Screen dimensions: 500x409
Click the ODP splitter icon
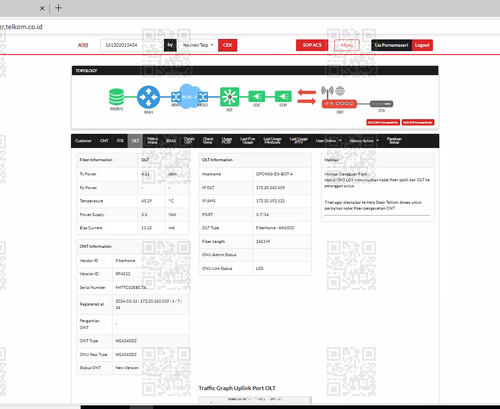(x=283, y=97)
